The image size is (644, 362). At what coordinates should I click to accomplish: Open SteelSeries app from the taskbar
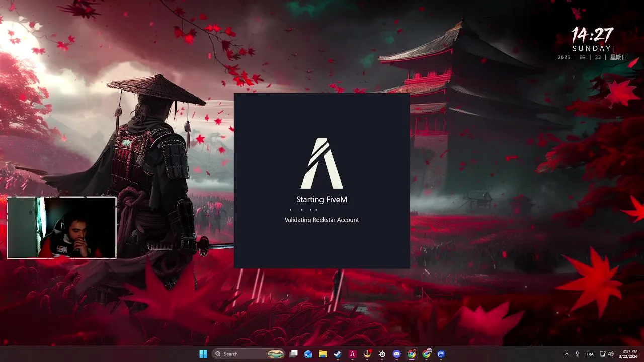tap(382, 354)
